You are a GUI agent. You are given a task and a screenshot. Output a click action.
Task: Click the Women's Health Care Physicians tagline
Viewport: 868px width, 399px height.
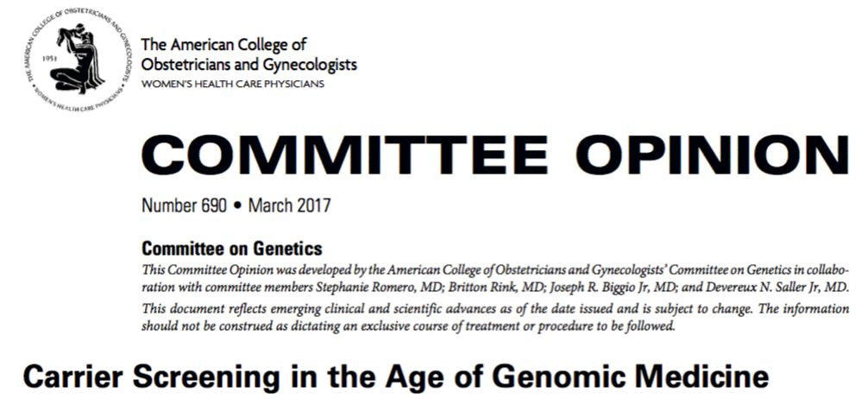coord(233,85)
